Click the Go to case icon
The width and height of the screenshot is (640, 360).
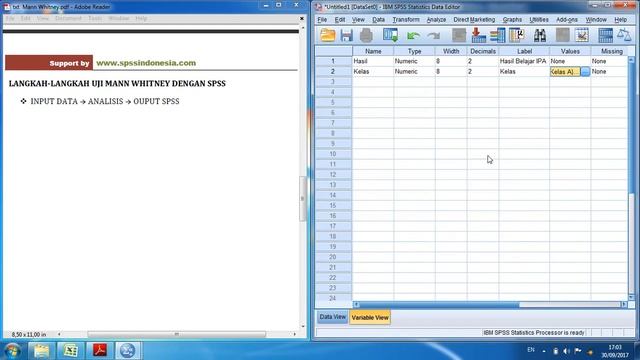pyautogui.click(x=459, y=36)
